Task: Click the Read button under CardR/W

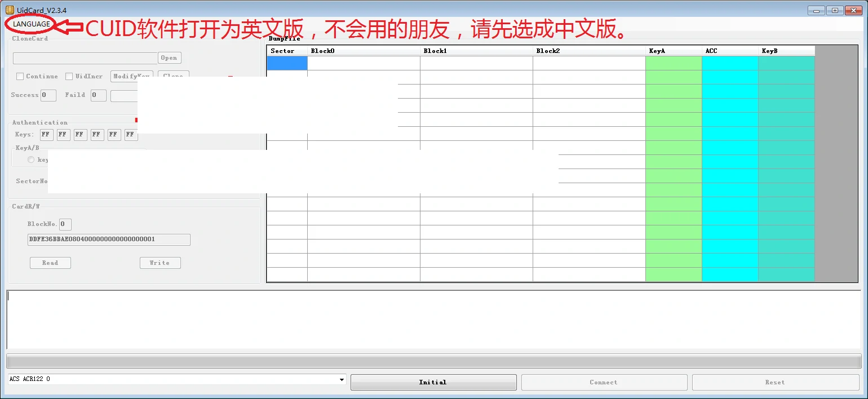Action: click(x=50, y=263)
